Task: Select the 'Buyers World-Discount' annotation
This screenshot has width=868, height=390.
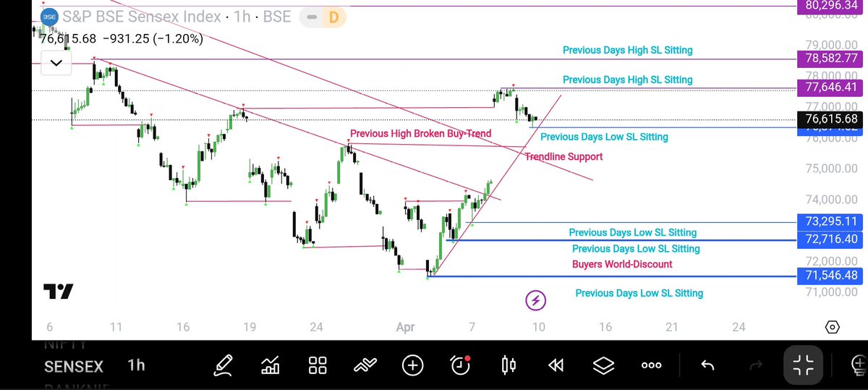Action: [x=622, y=264]
